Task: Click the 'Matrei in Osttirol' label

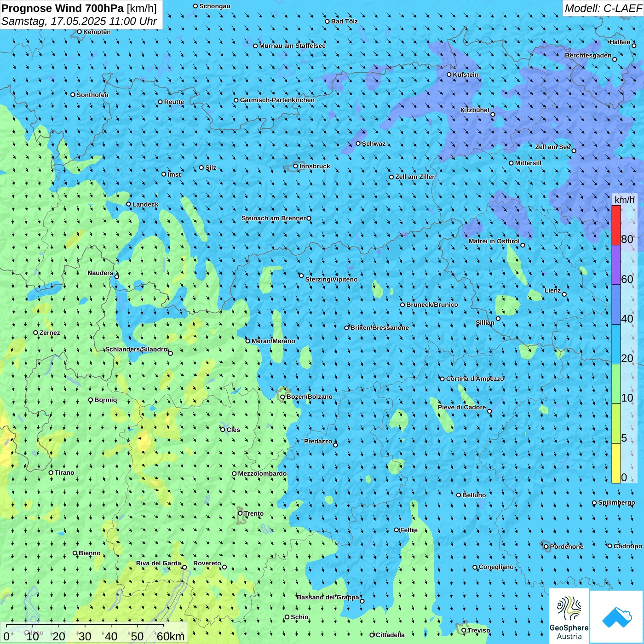Action: [494, 241]
